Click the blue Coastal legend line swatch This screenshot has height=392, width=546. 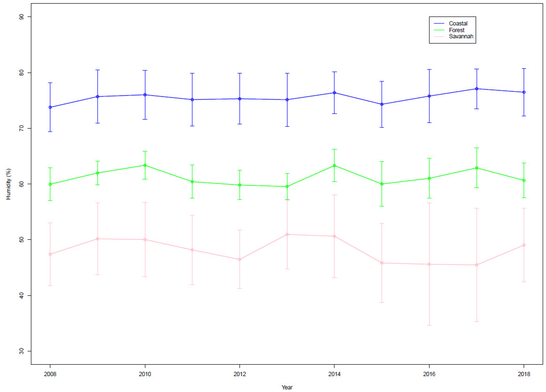[439, 23]
